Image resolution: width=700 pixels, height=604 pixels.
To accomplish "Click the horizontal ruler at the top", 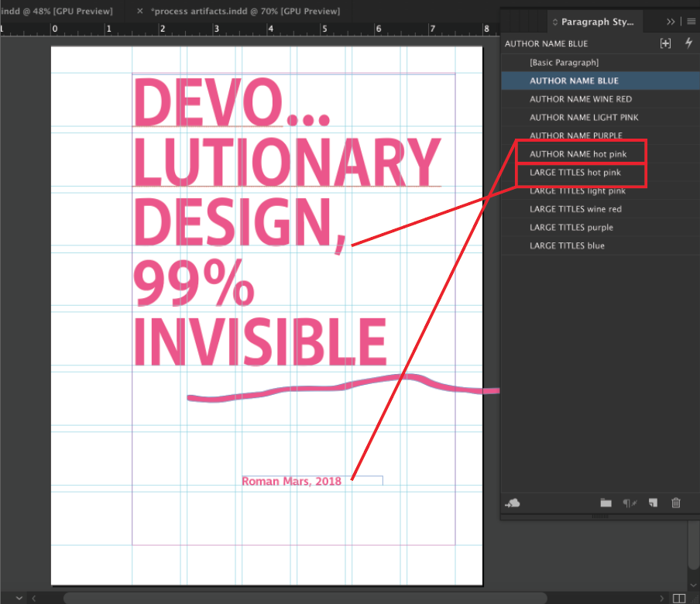I will 249,29.
